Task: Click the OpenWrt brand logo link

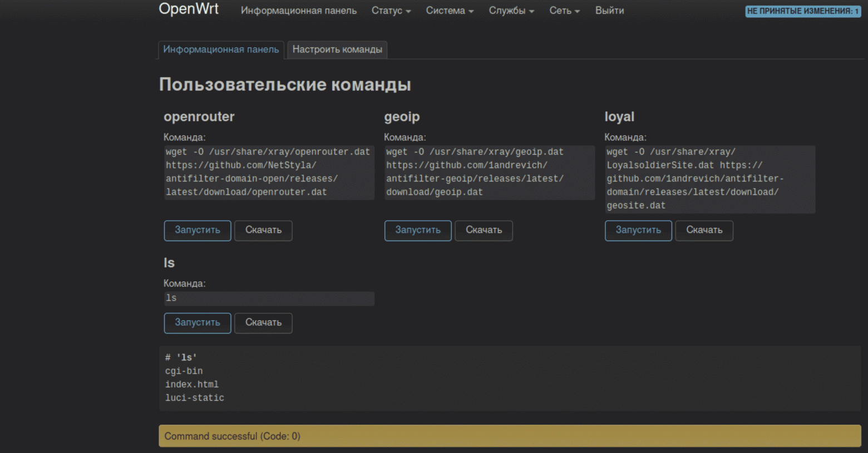Action: tap(189, 9)
